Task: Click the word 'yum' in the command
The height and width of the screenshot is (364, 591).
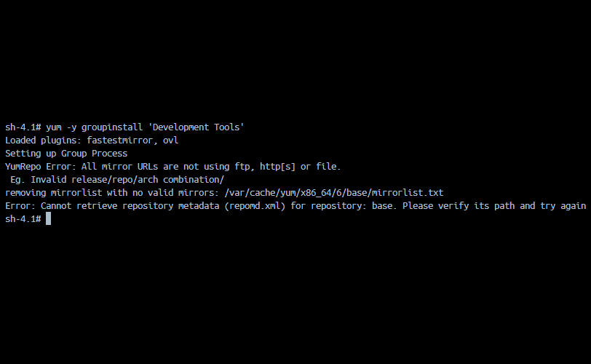Action: click(54, 127)
